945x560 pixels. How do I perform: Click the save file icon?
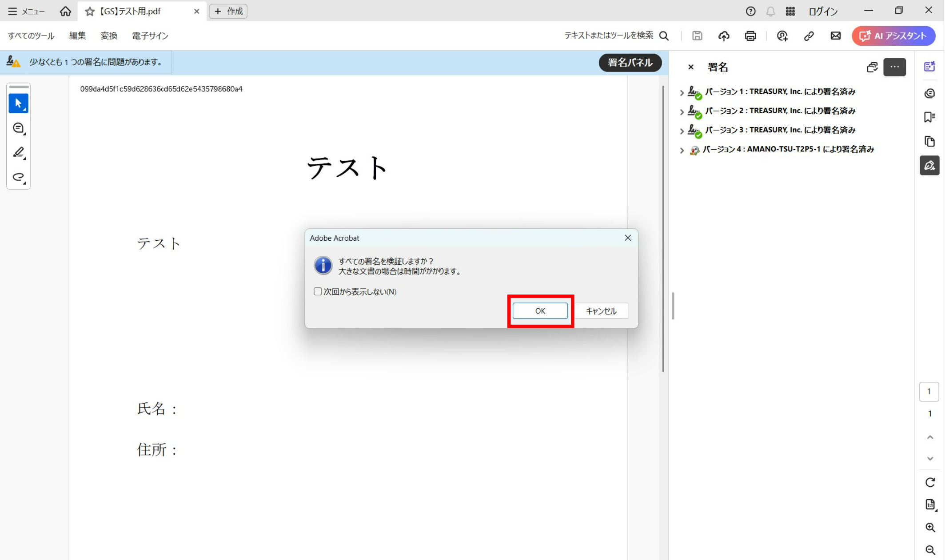click(x=697, y=36)
